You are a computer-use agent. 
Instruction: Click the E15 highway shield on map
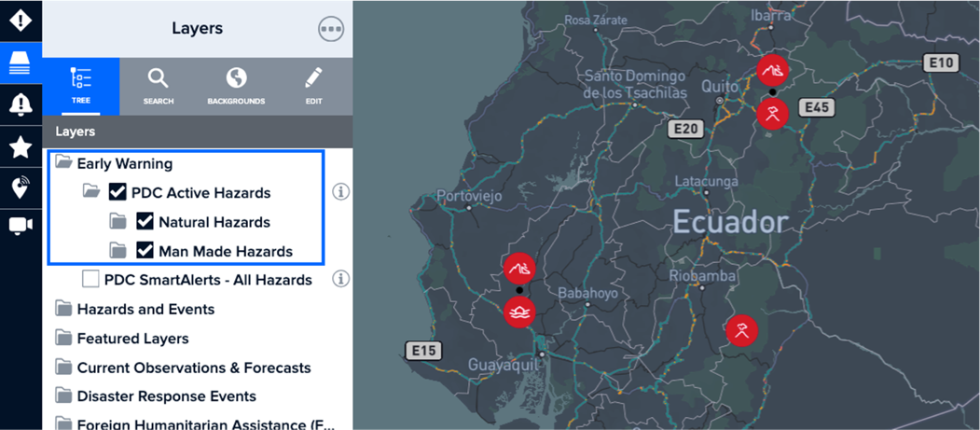(423, 351)
